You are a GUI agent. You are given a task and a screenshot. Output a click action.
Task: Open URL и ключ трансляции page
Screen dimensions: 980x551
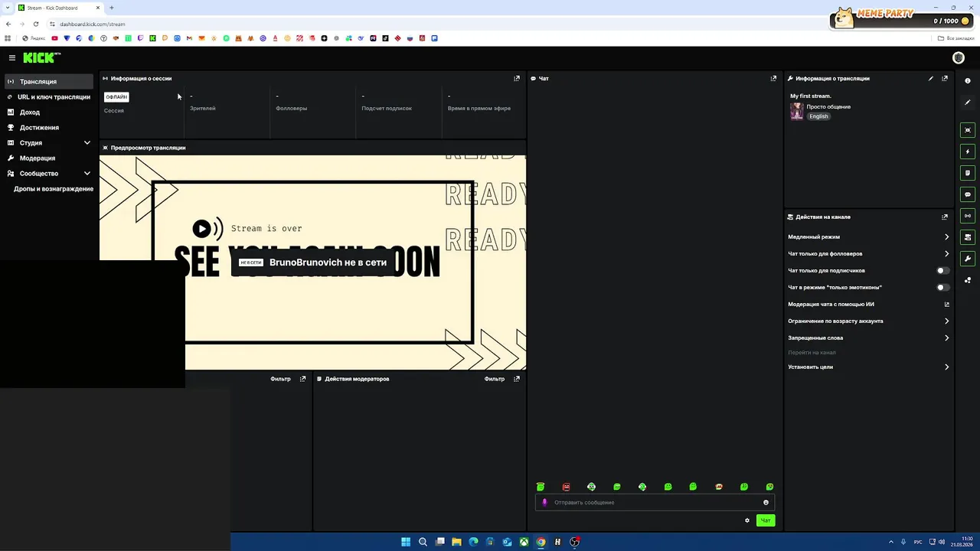[49, 97]
